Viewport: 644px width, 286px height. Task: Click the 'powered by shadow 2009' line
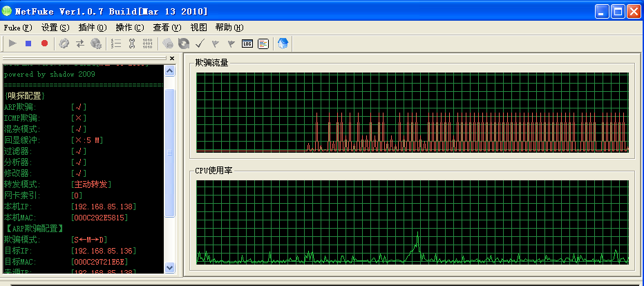pyautogui.click(x=49, y=75)
